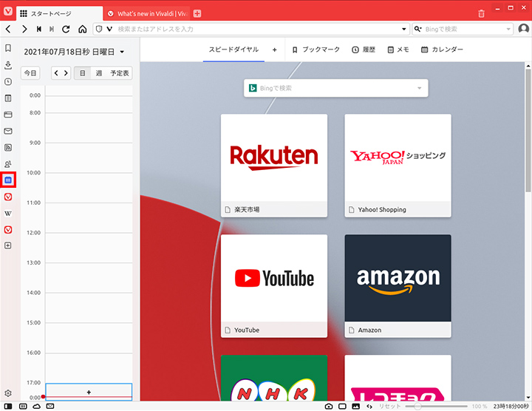The image size is (532, 411).
Task: Reload the current page
Action: (66, 29)
